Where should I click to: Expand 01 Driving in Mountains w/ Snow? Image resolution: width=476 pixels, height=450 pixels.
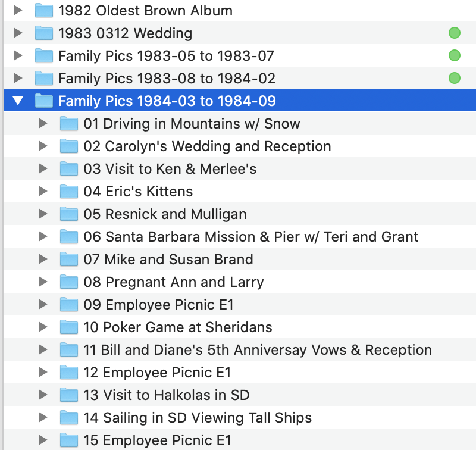click(x=42, y=124)
